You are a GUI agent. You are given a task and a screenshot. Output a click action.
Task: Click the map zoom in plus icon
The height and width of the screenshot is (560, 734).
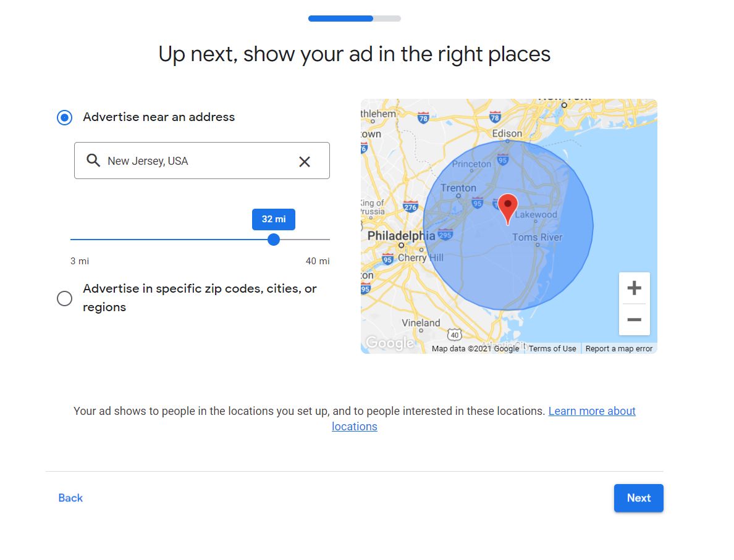(634, 288)
